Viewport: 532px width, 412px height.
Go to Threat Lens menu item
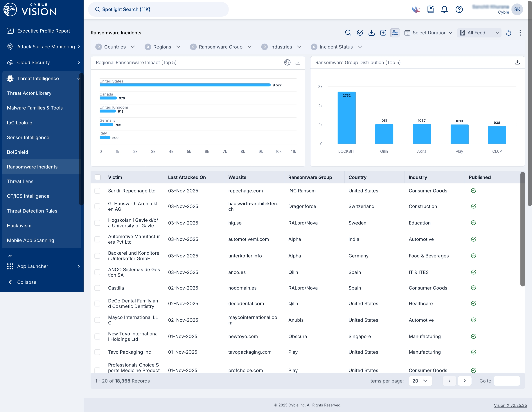pyautogui.click(x=20, y=181)
